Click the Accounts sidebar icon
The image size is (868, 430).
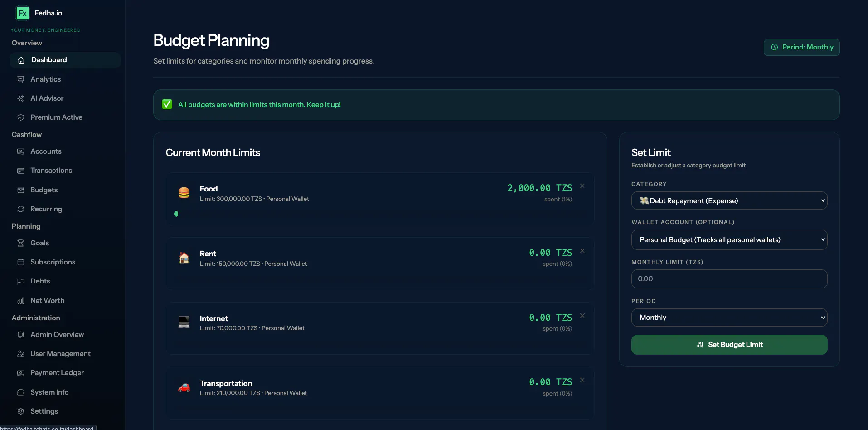pos(21,151)
